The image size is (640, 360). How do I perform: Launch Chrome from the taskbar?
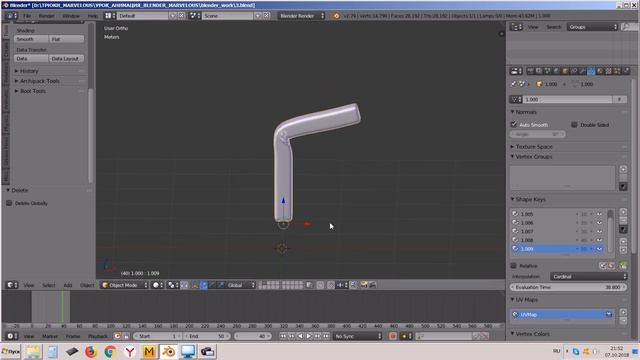coord(110,351)
